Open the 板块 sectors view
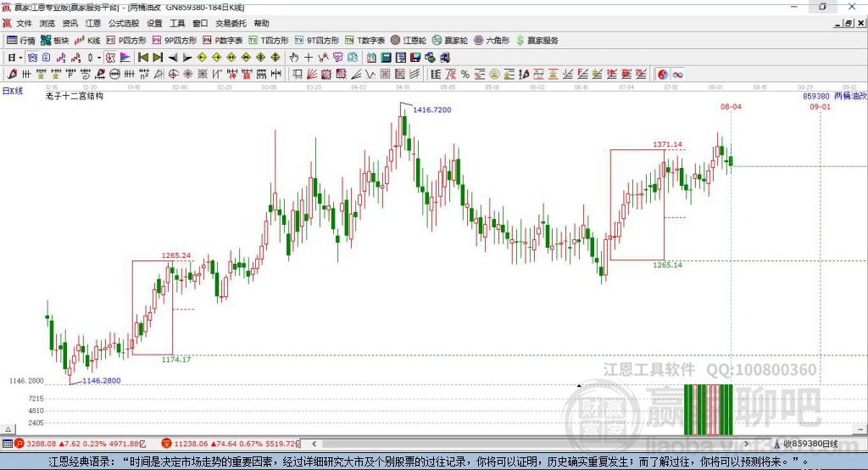The image size is (868, 470). (54, 41)
